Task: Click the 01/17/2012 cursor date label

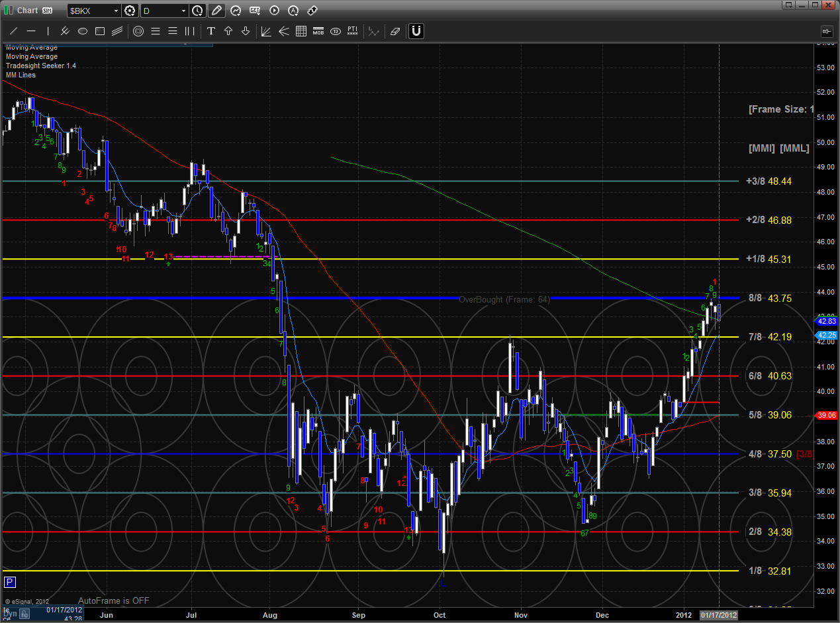Action: tap(719, 615)
